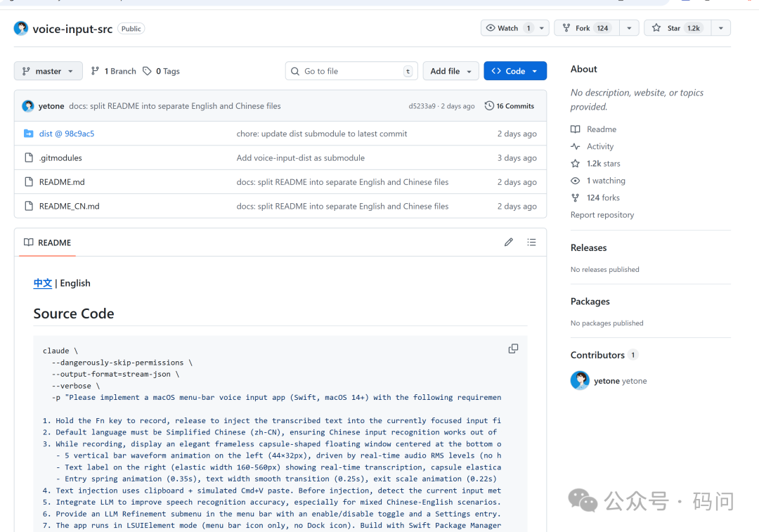Image resolution: width=759 pixels, height=532 pixels.
Task: View the repository forks count icon
Action: 577,197
